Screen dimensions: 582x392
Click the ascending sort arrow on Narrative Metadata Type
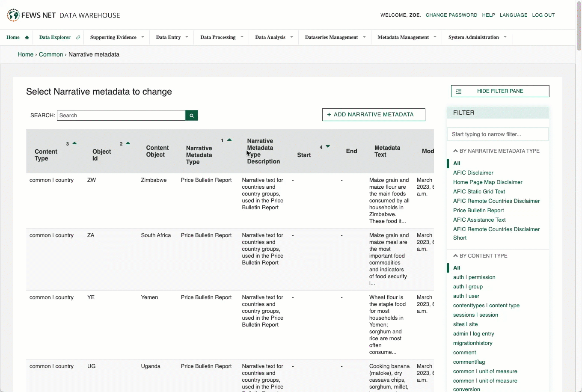(x=228, y=140)
